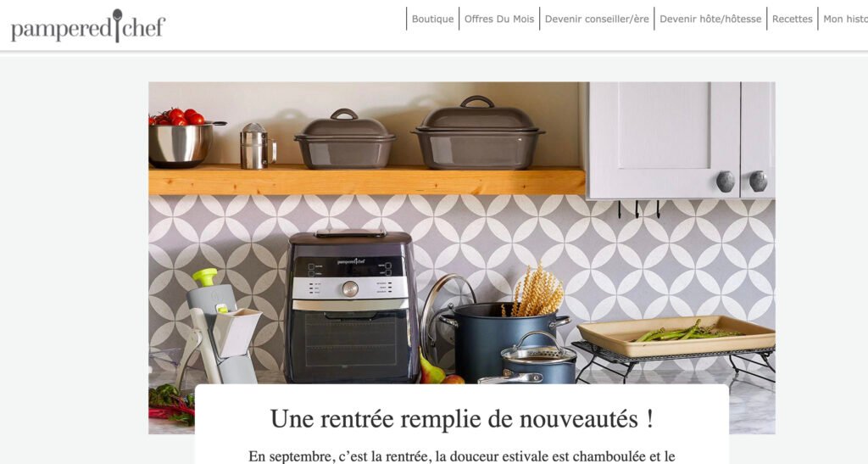Click the small covered baker dish on shelf
This screenshot has height=464, width=868.
345,139
